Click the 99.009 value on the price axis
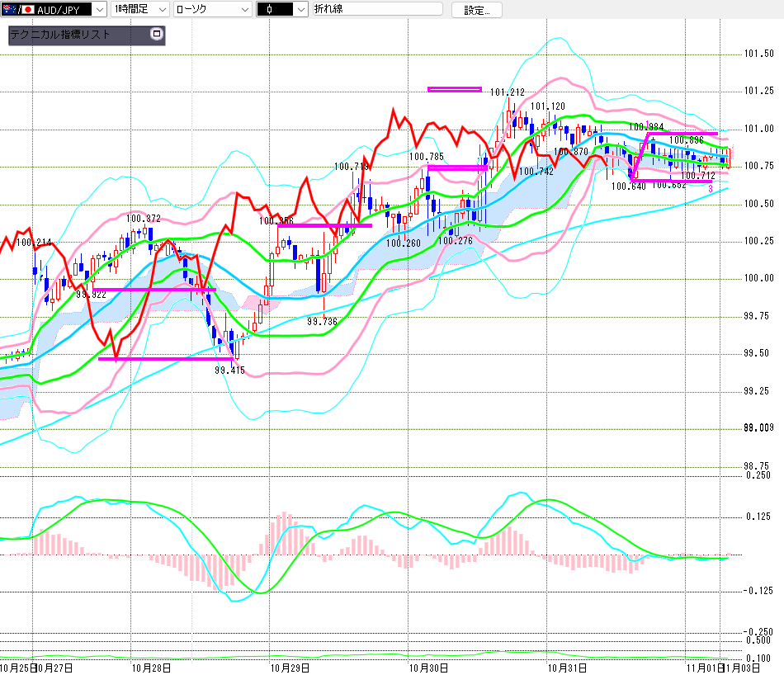 (758, 427)
